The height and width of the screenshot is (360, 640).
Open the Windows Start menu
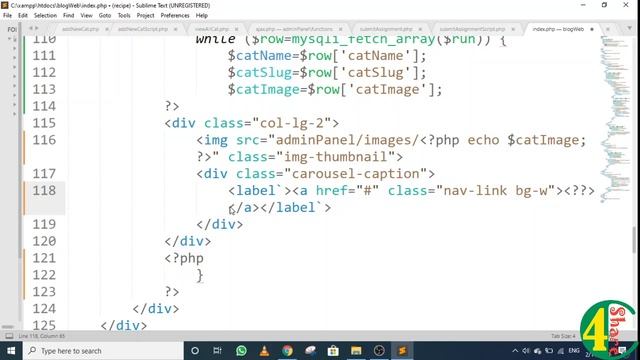(11, 351)
